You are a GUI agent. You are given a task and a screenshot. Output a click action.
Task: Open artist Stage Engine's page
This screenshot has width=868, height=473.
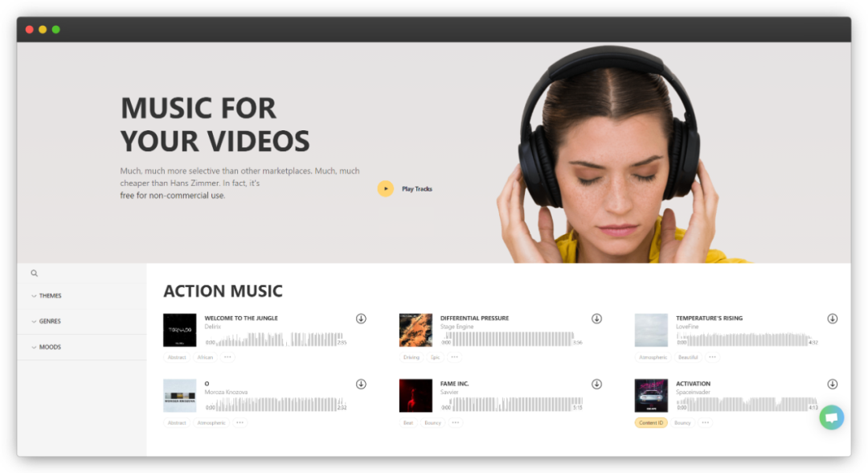pos(457,327)
